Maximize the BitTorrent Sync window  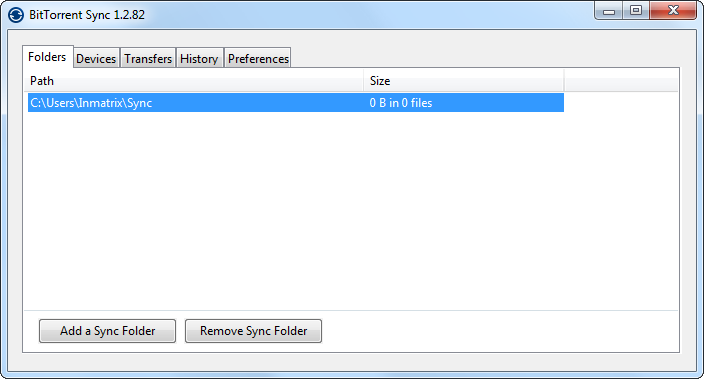coord(636,11)
